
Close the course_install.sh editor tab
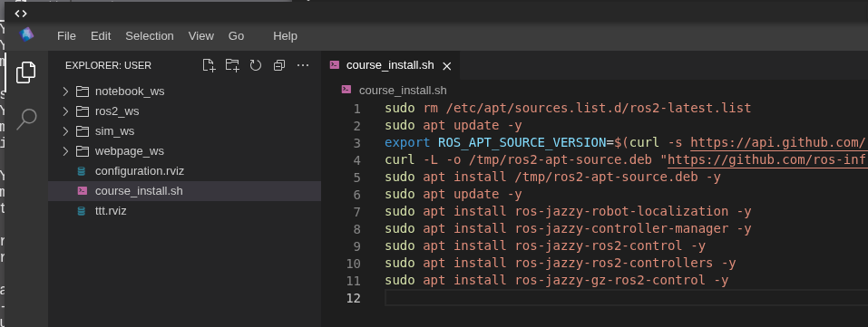[x=447, y=66]
